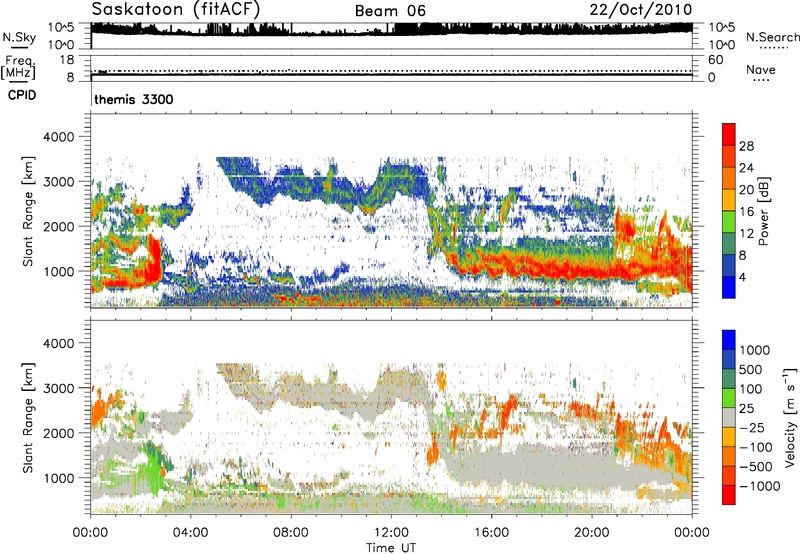Image resolution: width=800 pixels, height=554 pixels.
Task: Click the '16:00' time axis label
Action: [x=491, y=533]
